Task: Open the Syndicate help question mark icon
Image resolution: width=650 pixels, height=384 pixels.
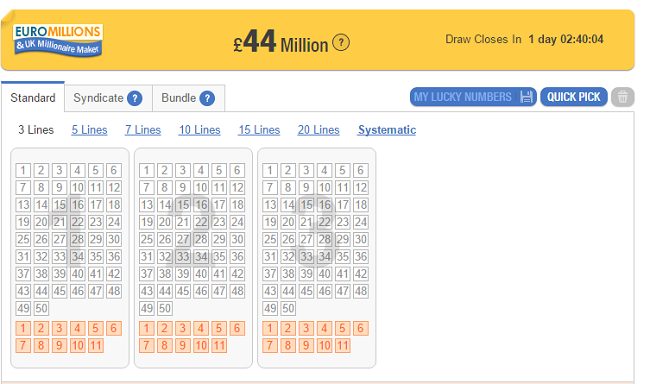Action: pyautogui.click(x=135, y=99)
